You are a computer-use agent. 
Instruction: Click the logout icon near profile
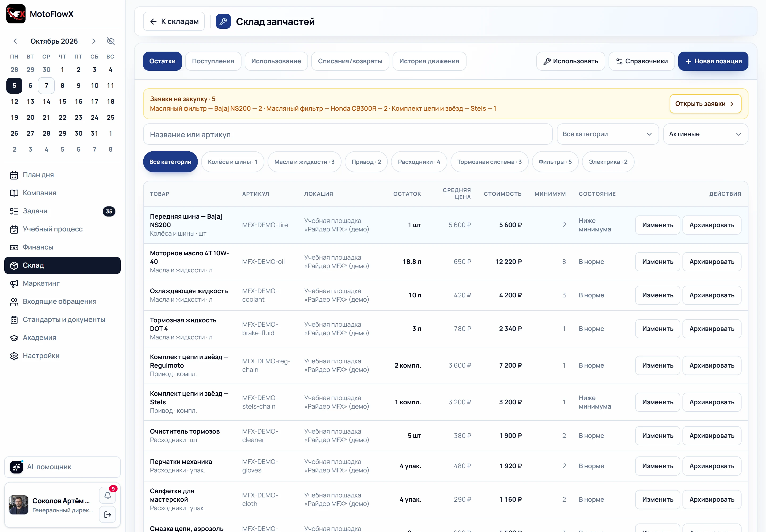tap(107, 515)
